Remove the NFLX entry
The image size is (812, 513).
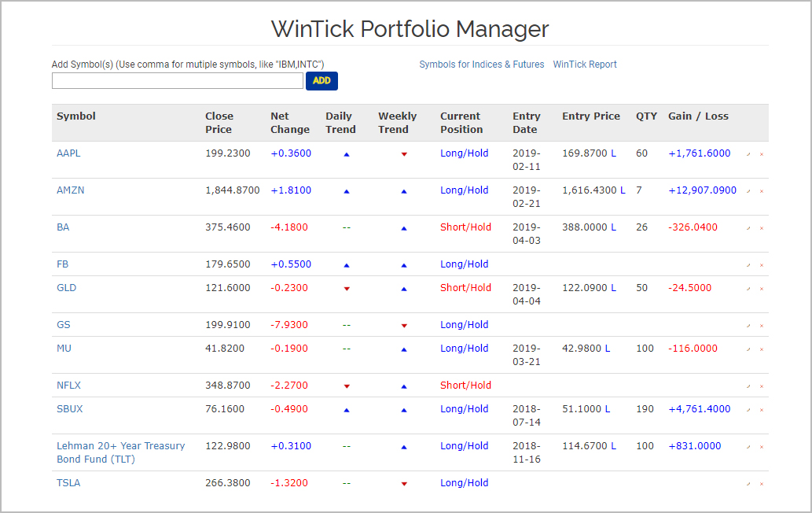761,386
